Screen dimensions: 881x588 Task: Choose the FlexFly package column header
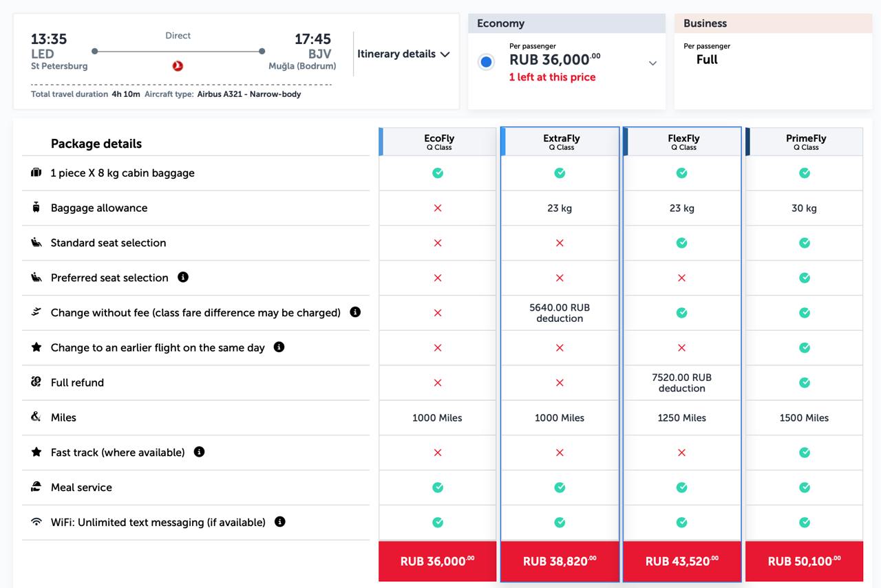click(683, 142)
